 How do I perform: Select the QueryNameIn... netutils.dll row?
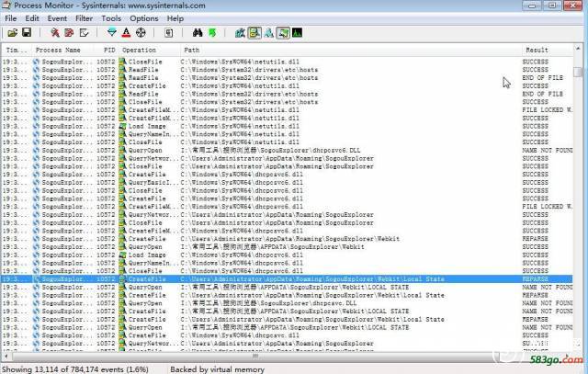(x=287, y=134)
